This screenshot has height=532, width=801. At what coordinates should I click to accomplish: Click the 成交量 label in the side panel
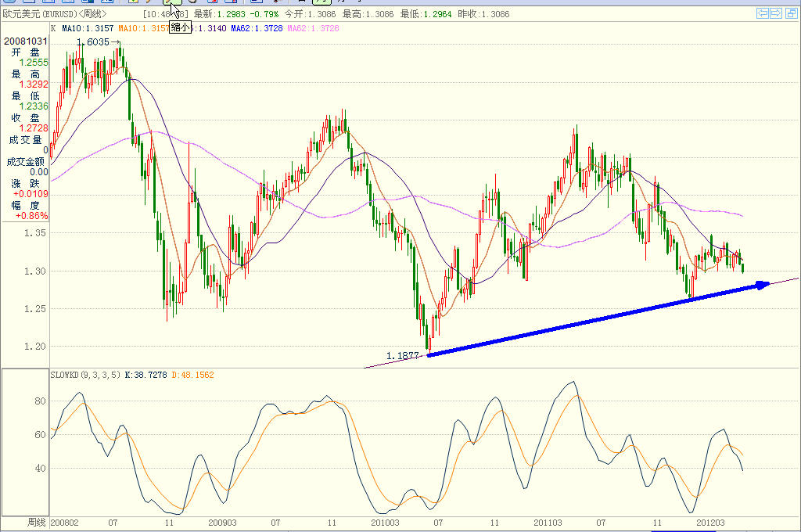(25, 139)
